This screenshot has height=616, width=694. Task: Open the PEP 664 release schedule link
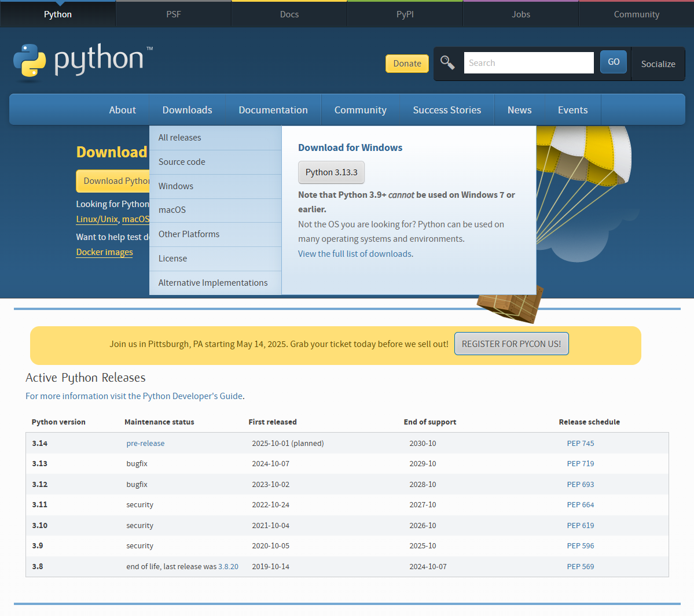(x=580, y=504)
